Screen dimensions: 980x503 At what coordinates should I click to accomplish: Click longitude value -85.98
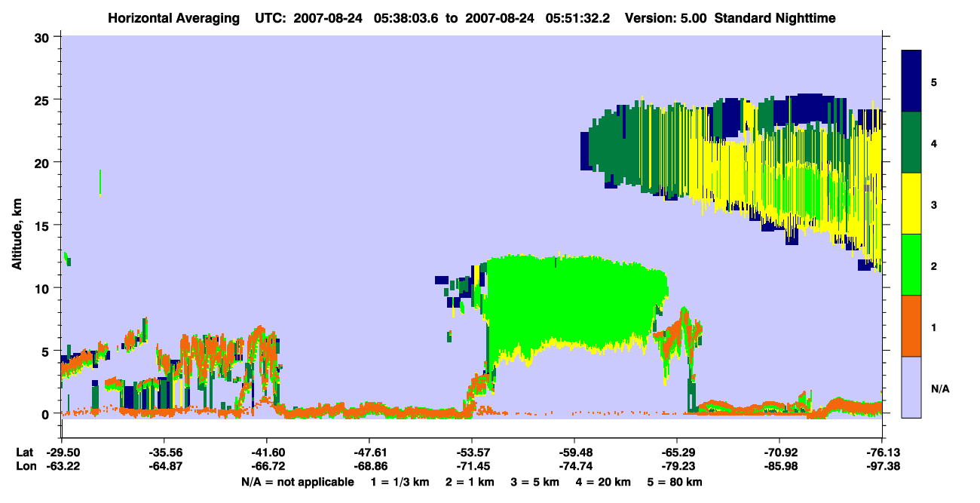tap(779, 467)
